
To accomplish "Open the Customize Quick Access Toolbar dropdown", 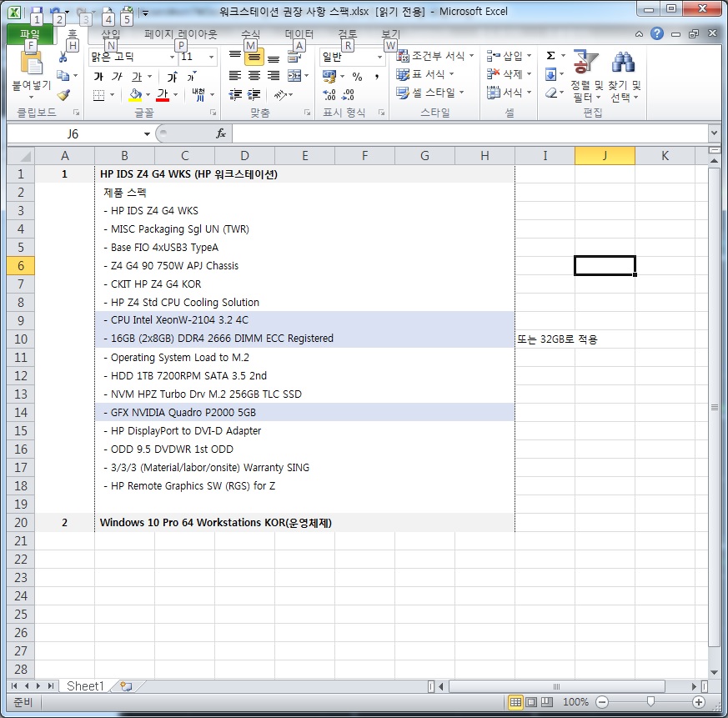I will [x=145, y=13].
